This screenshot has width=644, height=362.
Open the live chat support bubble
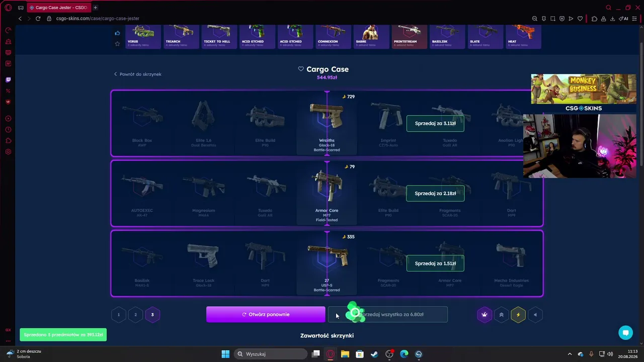click(626, 332)
